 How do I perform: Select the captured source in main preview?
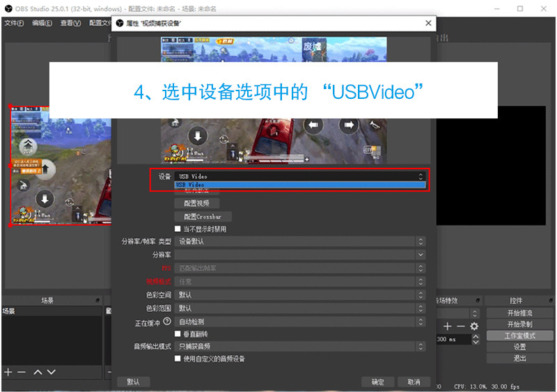pos(61,165)
